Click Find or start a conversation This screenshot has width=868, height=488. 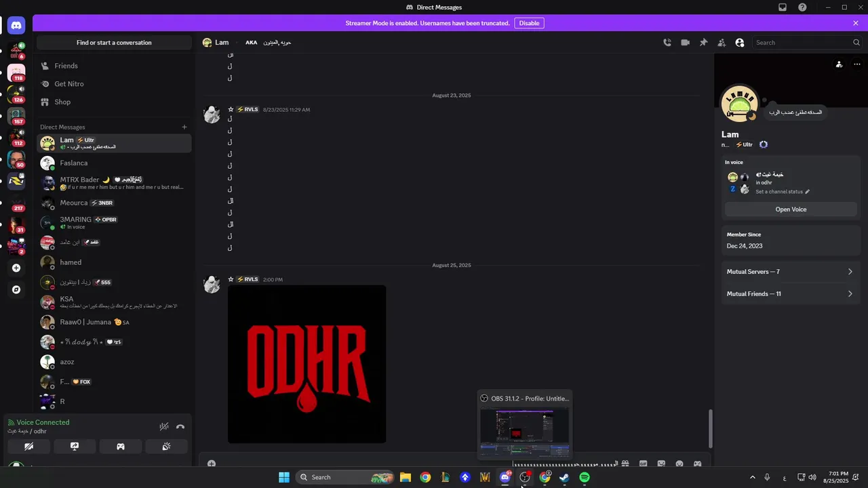click(114, 42)
